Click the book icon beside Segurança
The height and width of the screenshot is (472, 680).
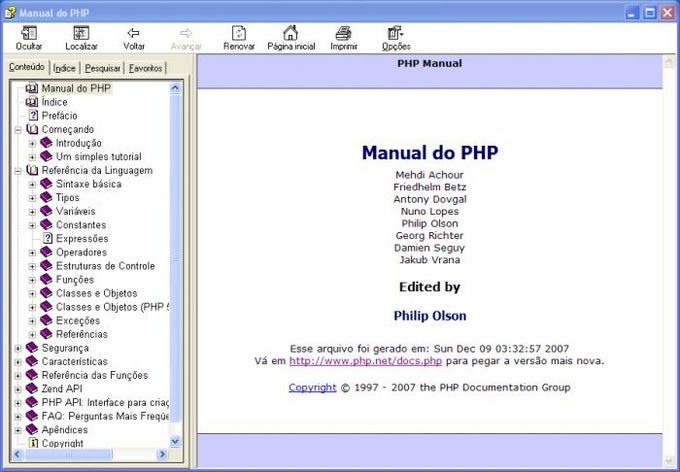[32, 347]
